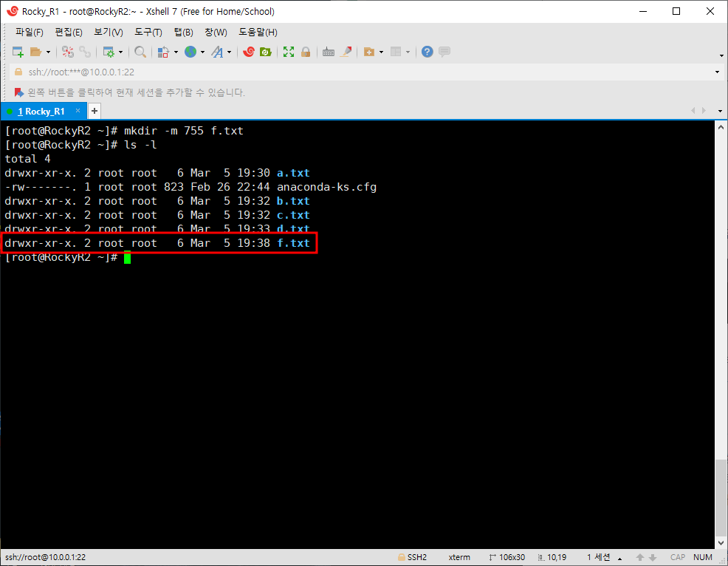The width and height of the screenshot is (728, 566).
Task: Expand the address bar history dropdown
Action: (x=718, y=72)
